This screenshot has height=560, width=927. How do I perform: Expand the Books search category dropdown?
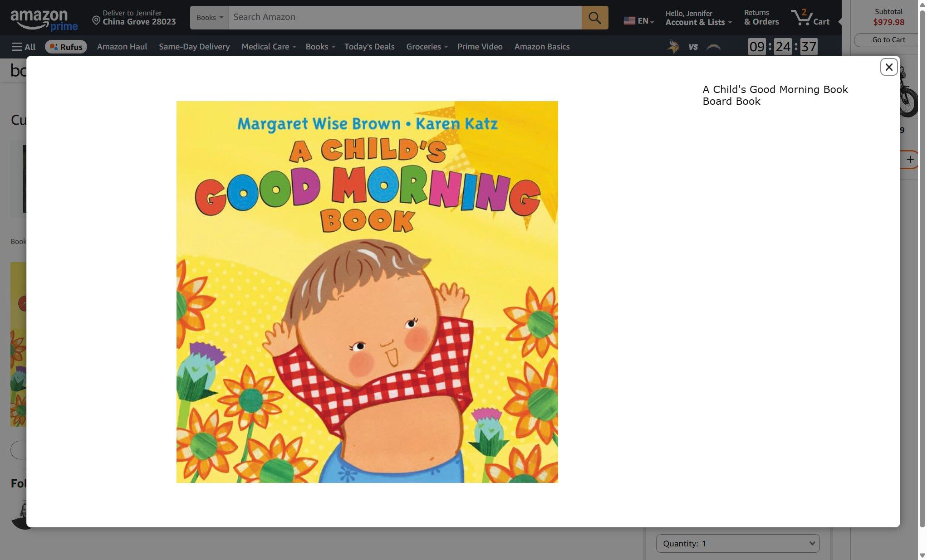pyautogui.click(x=209, y=18)
